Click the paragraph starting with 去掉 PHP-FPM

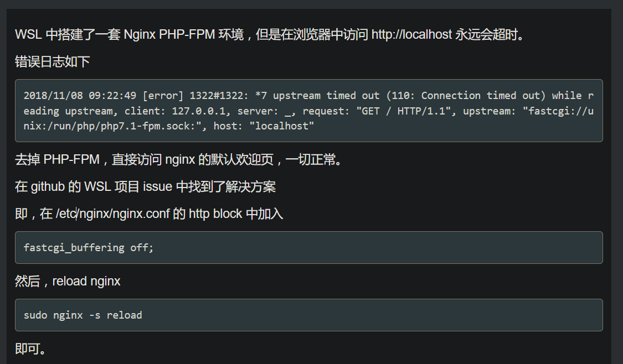(x=178, y=159)
